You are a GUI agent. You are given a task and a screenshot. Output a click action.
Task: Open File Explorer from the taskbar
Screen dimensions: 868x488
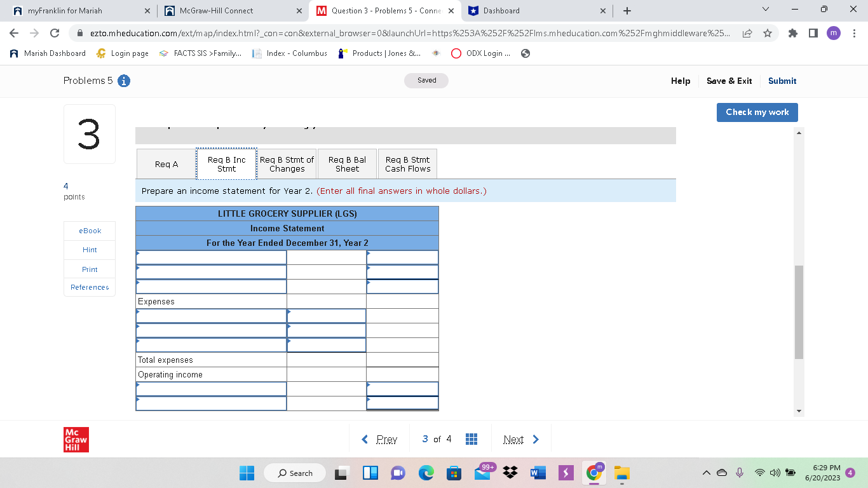pos(622,473)
